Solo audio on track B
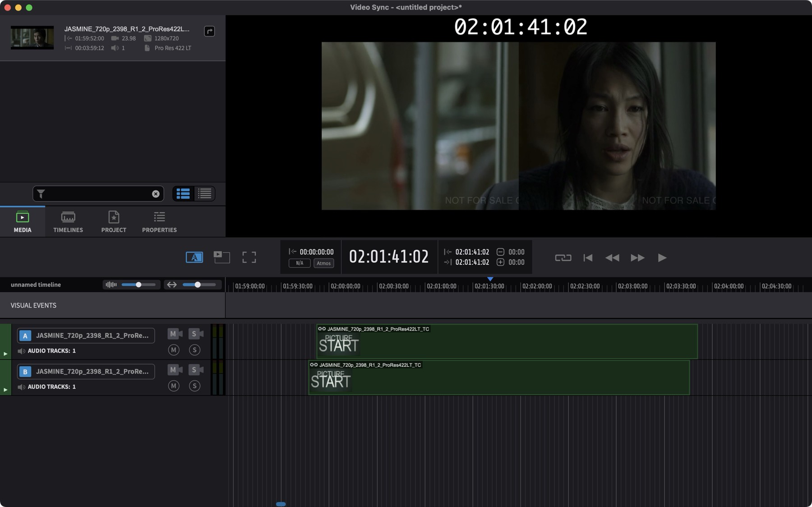 (x=194, y=386)
